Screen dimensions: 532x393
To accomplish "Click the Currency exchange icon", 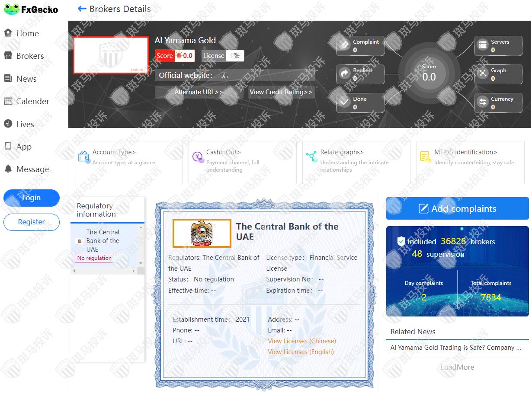I will 482,102.
